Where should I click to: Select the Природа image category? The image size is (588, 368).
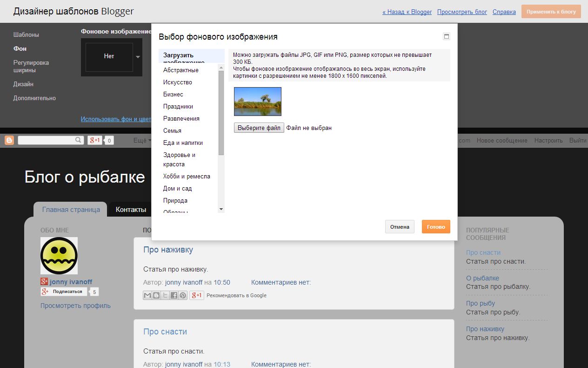click(x=175, y=201)
